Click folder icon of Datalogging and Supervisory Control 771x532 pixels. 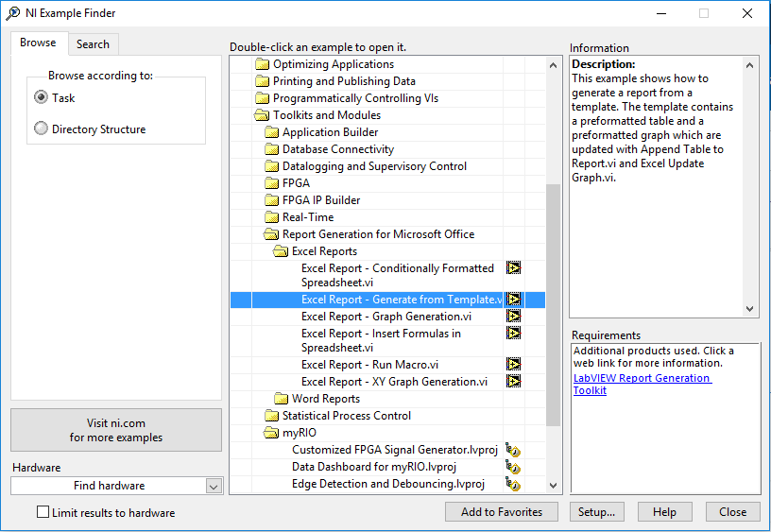[271, 166]
